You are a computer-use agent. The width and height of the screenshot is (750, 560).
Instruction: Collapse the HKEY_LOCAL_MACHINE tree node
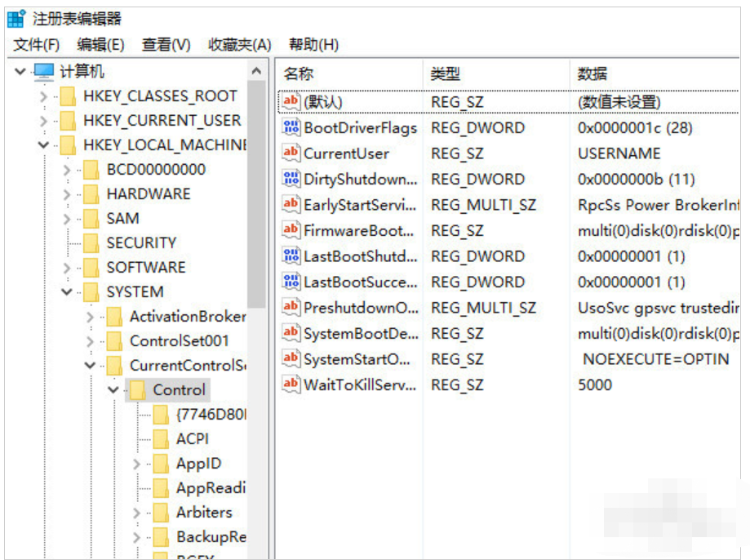pos(43,145)
